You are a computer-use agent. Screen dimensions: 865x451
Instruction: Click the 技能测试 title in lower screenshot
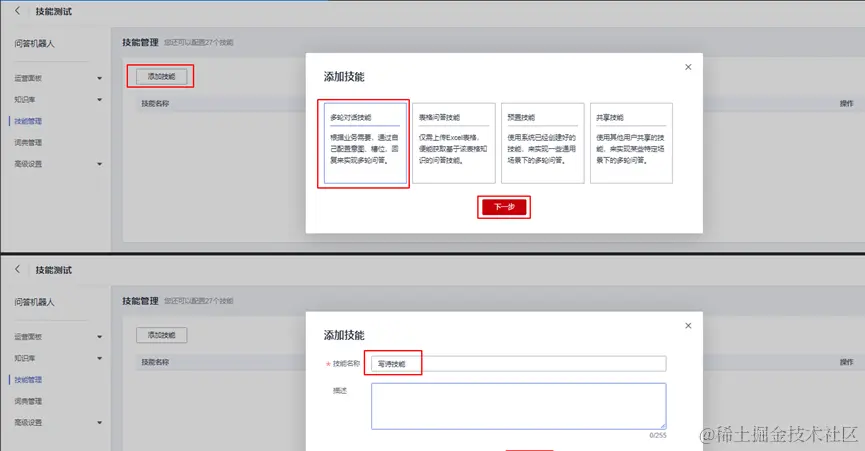point(54,270)
